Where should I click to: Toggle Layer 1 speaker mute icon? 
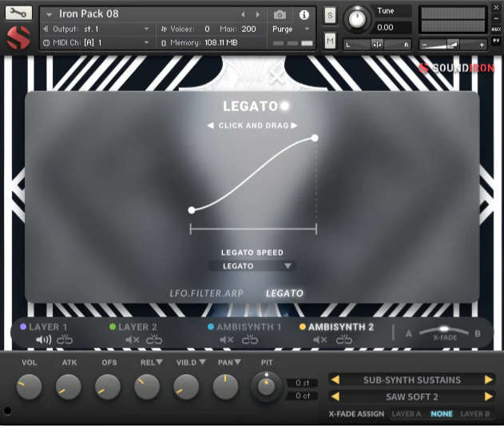pos(43,340)
